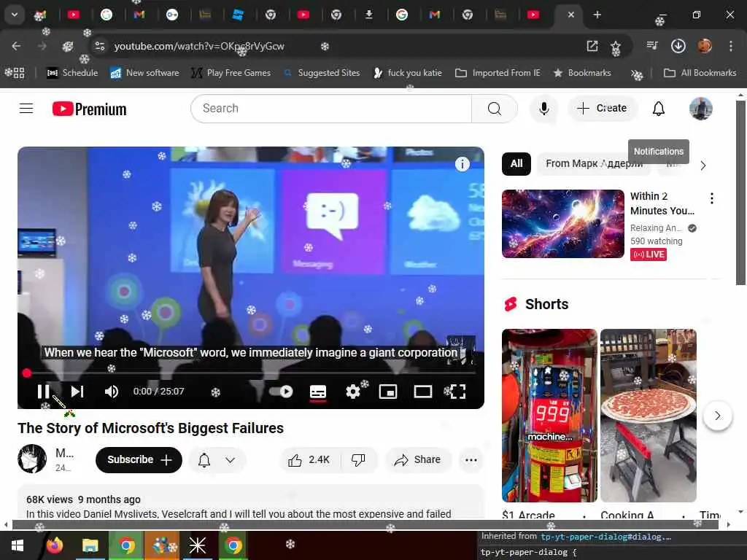Open the New software bookmark

[x=144, y=73]
